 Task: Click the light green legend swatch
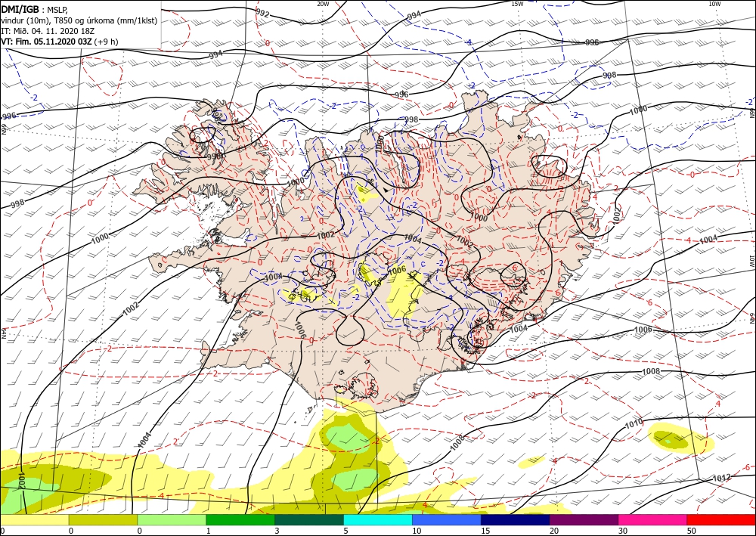(172, 519)
